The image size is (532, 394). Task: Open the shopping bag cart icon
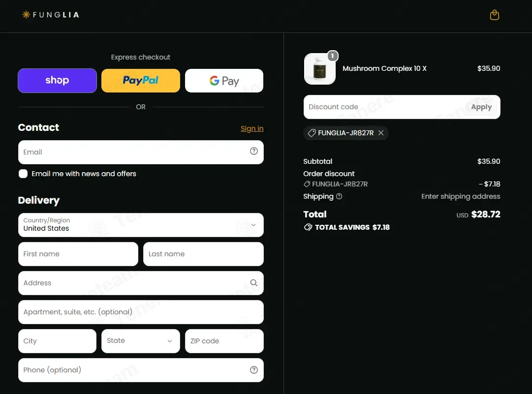494,15
